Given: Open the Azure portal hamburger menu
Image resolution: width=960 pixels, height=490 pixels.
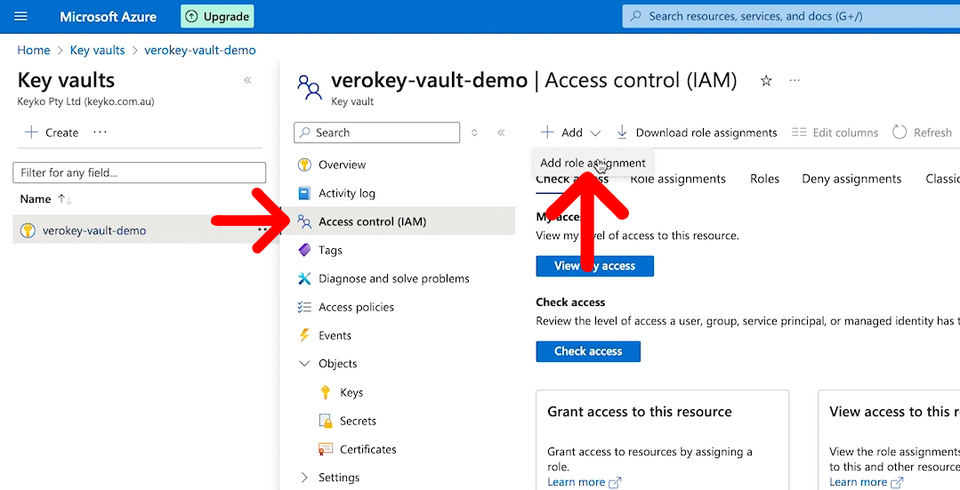Looking at the screenshot, I should [x=21, y=17].
